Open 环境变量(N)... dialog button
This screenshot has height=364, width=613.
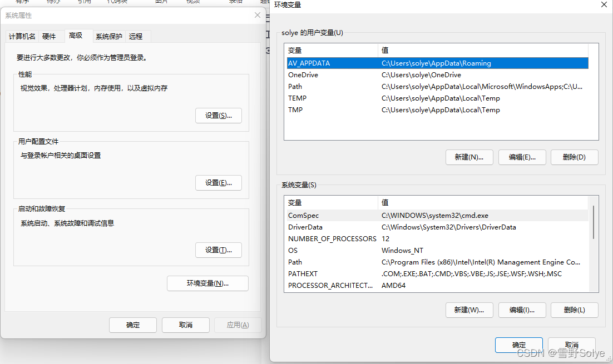coord(207,283)
